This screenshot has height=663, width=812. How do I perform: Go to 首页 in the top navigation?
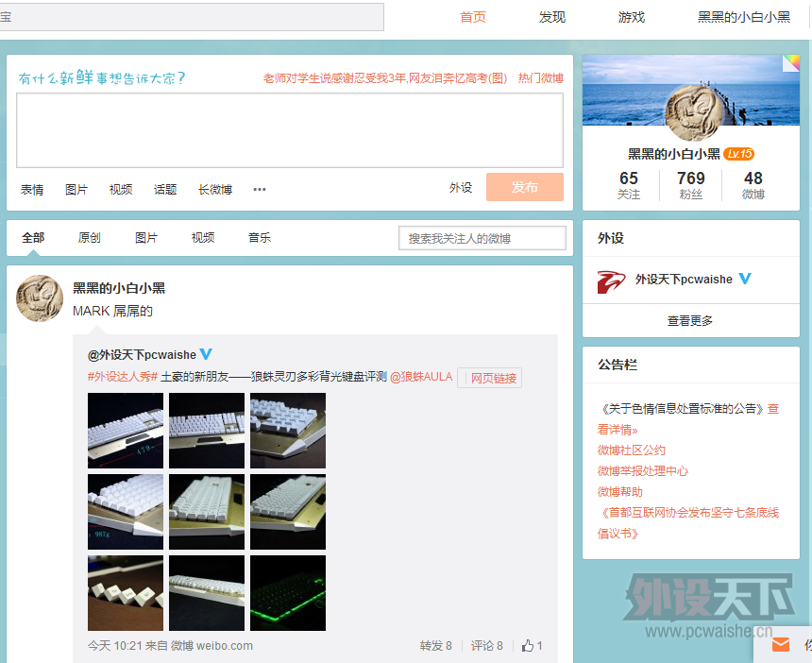point(473,17)
